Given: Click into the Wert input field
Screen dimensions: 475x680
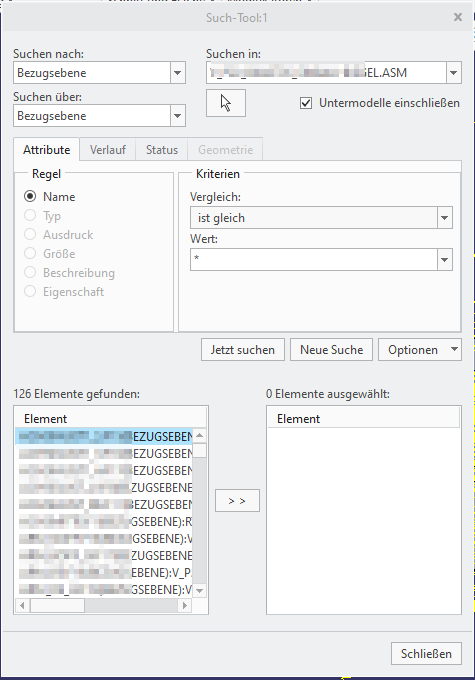Looking at the screenshot, I should tap(314, 259).
